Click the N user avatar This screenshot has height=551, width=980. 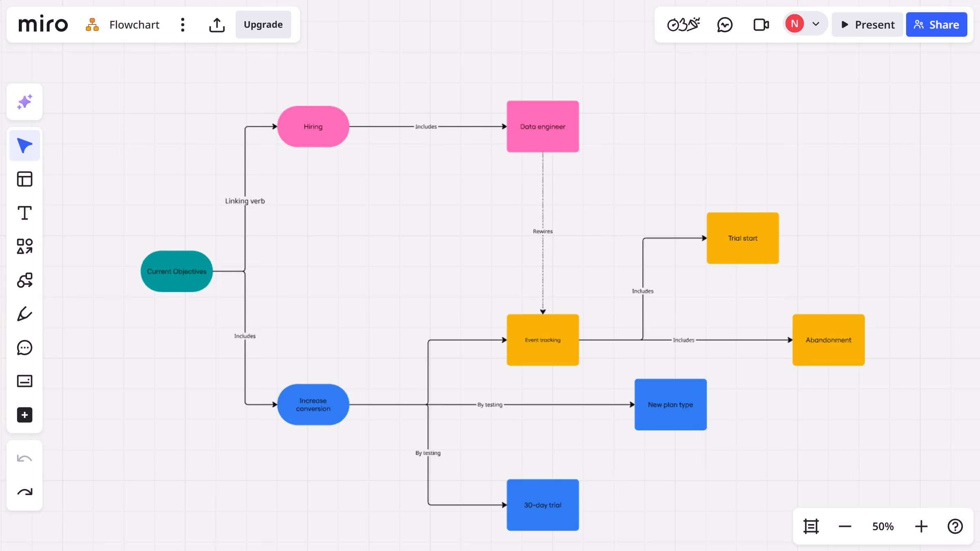click(x=795, y=24)
